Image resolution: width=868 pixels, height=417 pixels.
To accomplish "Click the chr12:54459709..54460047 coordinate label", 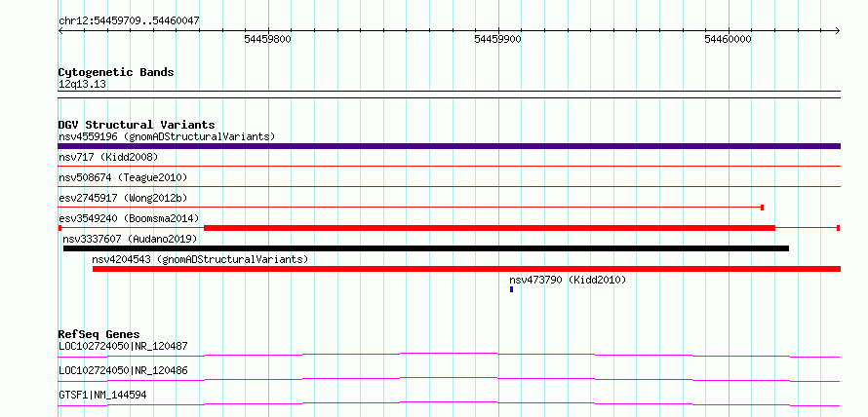I will pyautogui.click(x=129, y=20).
